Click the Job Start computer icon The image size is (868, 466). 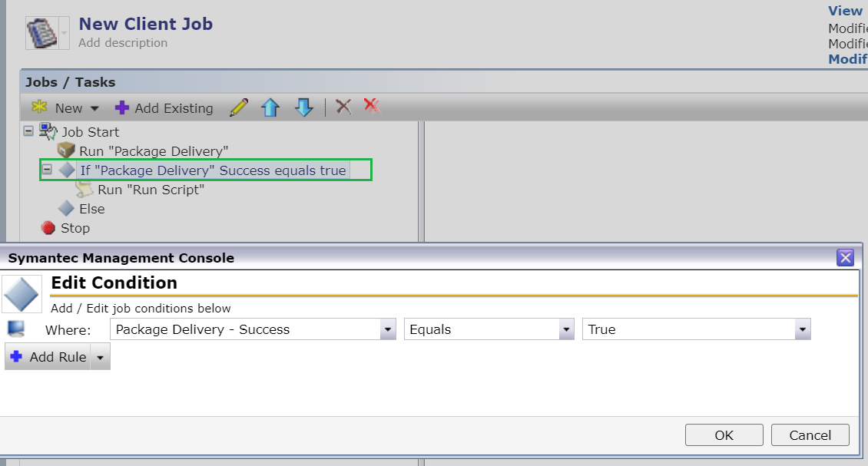point(48,132)
